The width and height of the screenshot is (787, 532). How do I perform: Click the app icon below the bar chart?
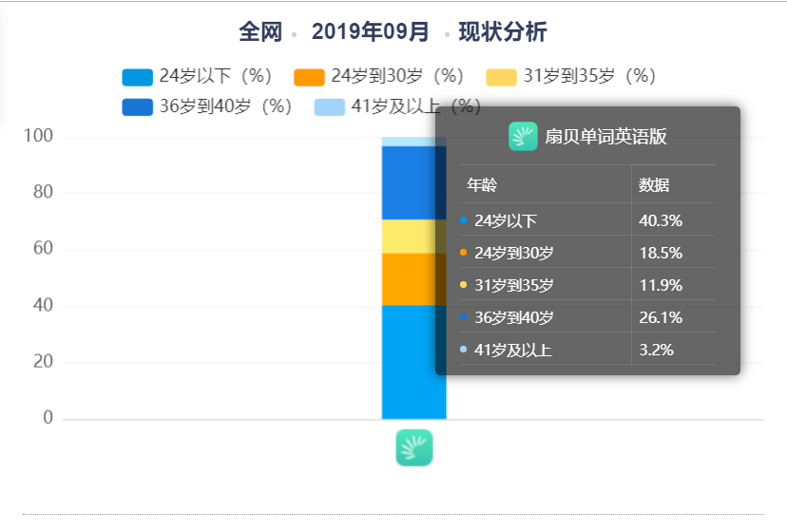click(x=414, y=447)
